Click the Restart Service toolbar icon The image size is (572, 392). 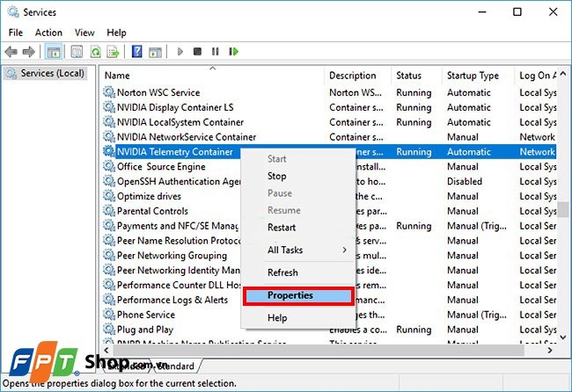coord(233,51)
